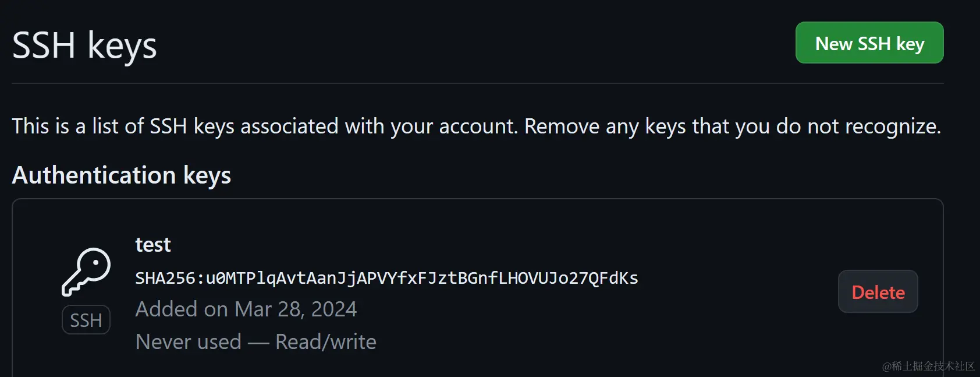Screen dimensions: 980x377
Task: Click the Mar 28, 2024 date
Action: 296,309
